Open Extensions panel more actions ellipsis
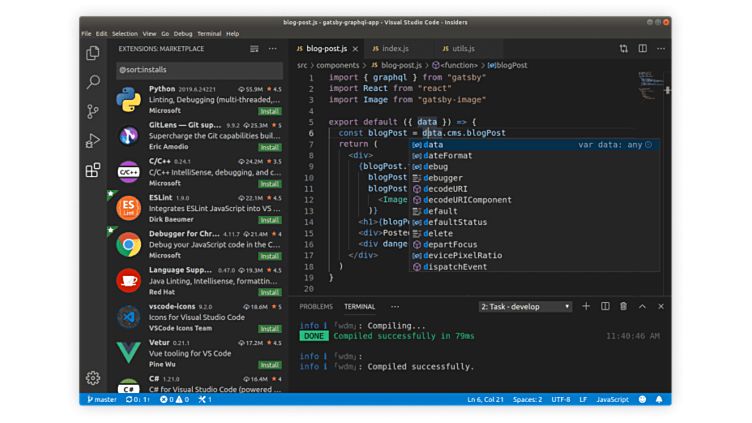Viewport: 752px width, 423px height. [x=272, y=49]
